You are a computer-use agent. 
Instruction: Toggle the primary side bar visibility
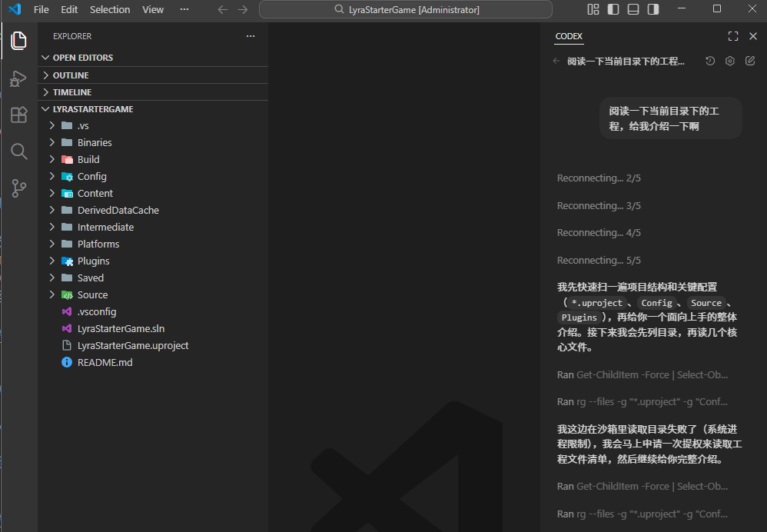pyautogui.click(x=613, y=9)
